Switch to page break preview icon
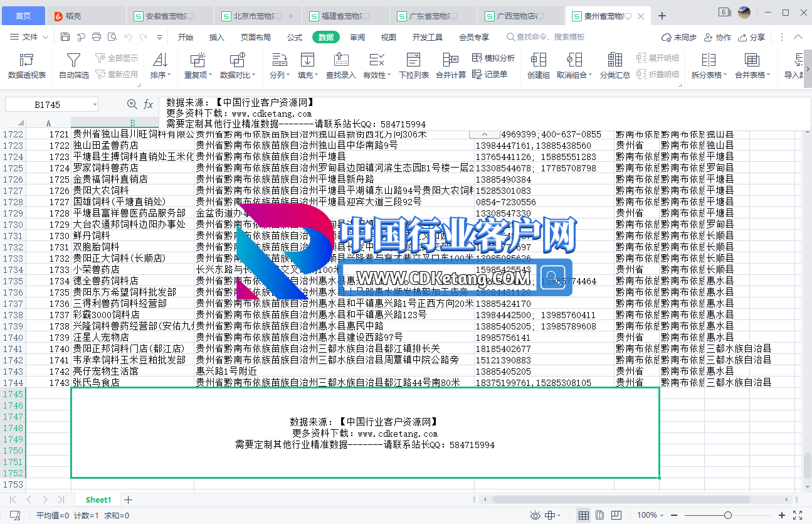812x524 pixels. 615,515
